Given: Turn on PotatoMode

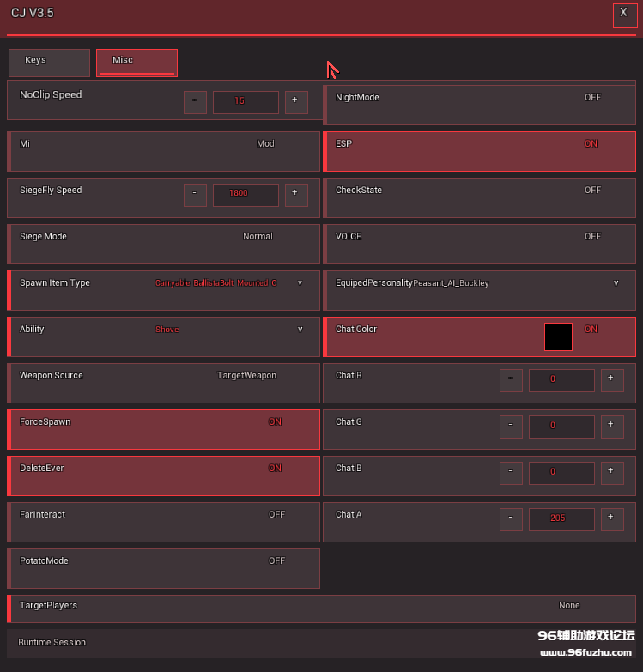Looking at the screenshot, I should (x=163, y=568).
